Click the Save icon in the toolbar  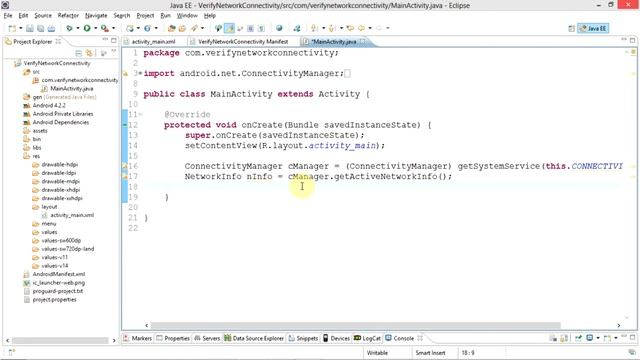coord(30,28)
